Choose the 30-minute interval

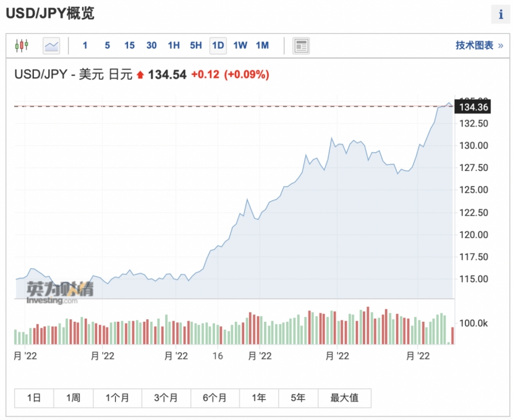click(151, 45)
